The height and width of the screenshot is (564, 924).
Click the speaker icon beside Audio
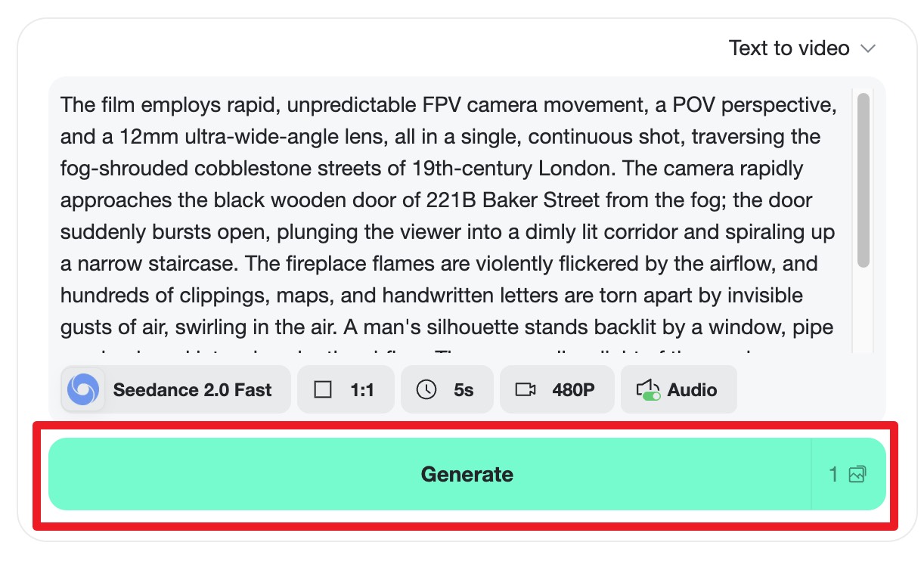point(647,390)
